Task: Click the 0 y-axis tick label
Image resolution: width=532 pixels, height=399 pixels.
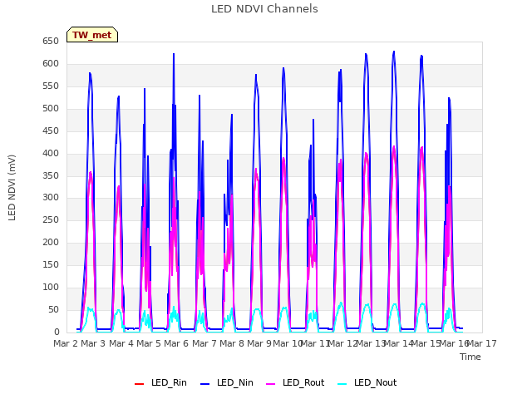Action: pyautogui.click(x=57, y=332)
